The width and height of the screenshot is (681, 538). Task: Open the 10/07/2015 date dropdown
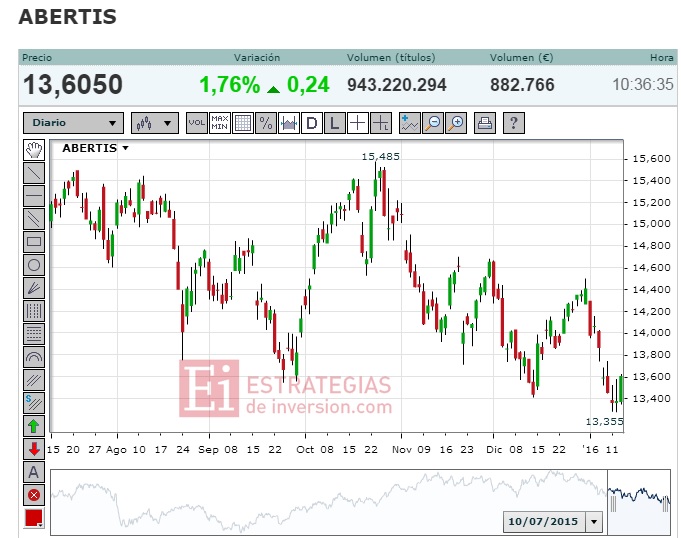click(594, 521)
